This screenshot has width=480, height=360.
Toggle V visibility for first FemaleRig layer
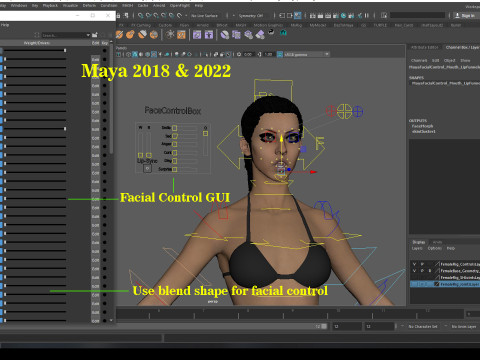pyautogui.click(x=415, y=264)
